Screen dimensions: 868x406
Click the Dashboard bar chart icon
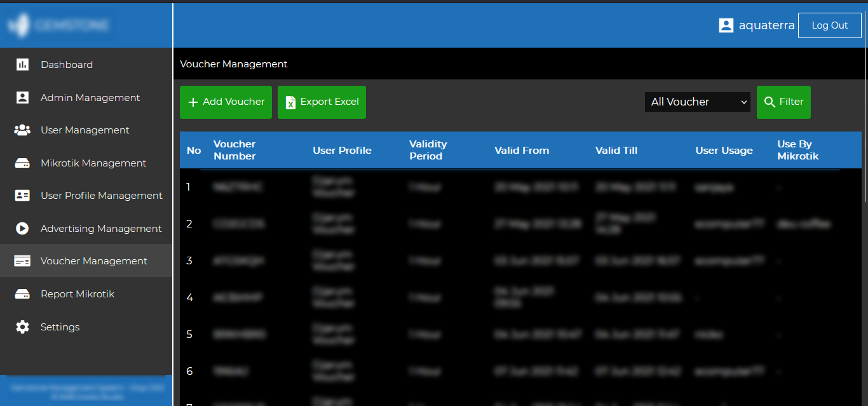coord(22,65)
